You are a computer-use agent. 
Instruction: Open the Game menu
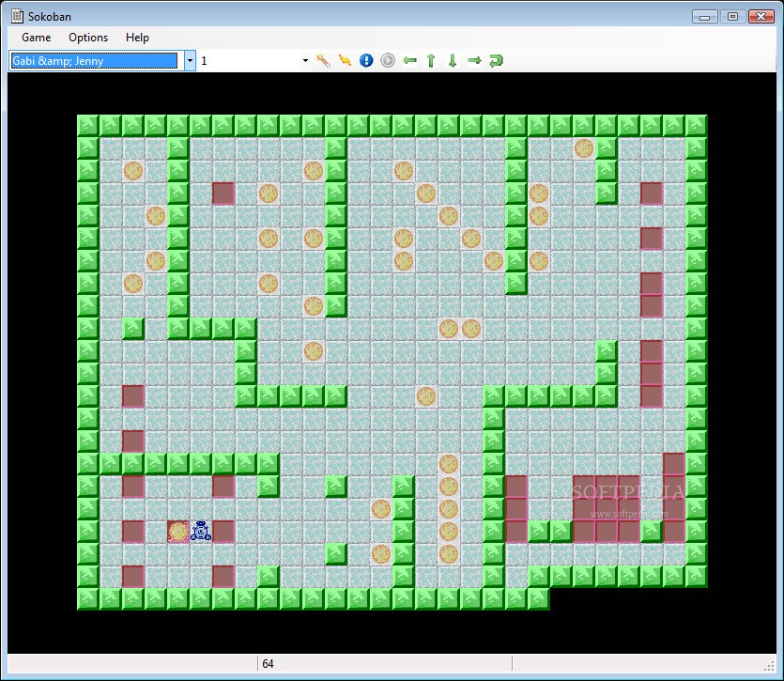point(36,38)
